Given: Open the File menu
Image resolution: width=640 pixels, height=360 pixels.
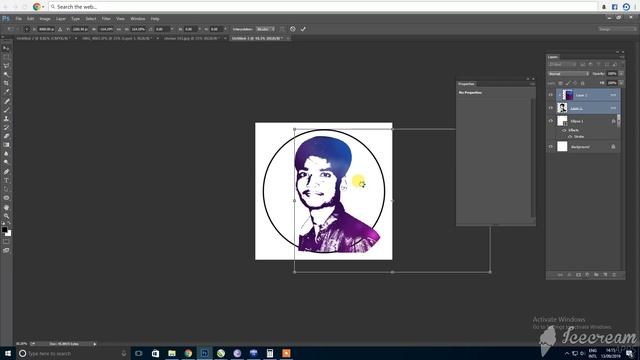Looking at the screenshot, I should coord(19,19).
